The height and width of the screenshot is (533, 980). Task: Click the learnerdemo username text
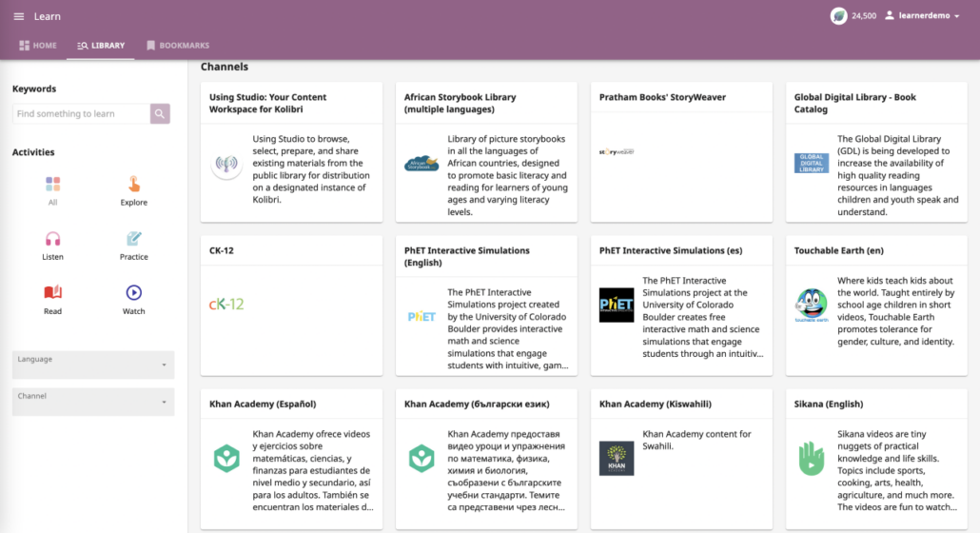[925, 15]
